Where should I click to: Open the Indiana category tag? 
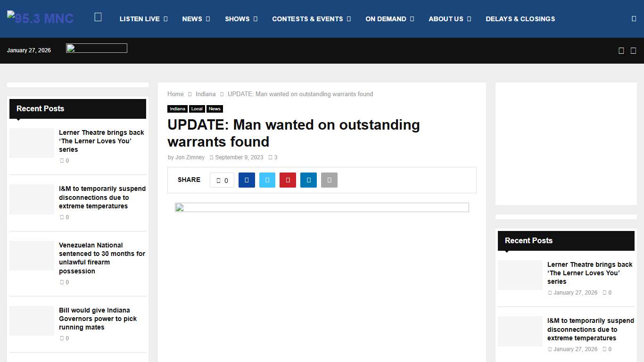(177, 109)
